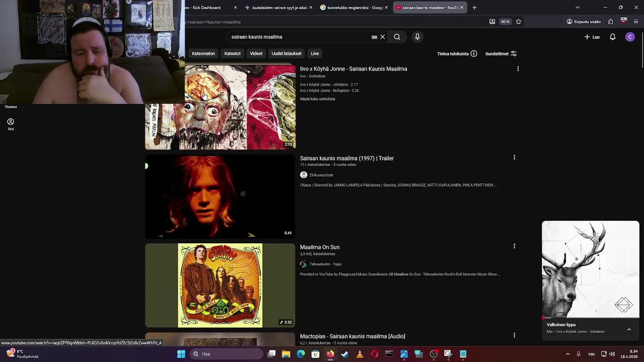Open the Suodattimet filters
Screen dimensions: 644x362
(x=501, y=54)
